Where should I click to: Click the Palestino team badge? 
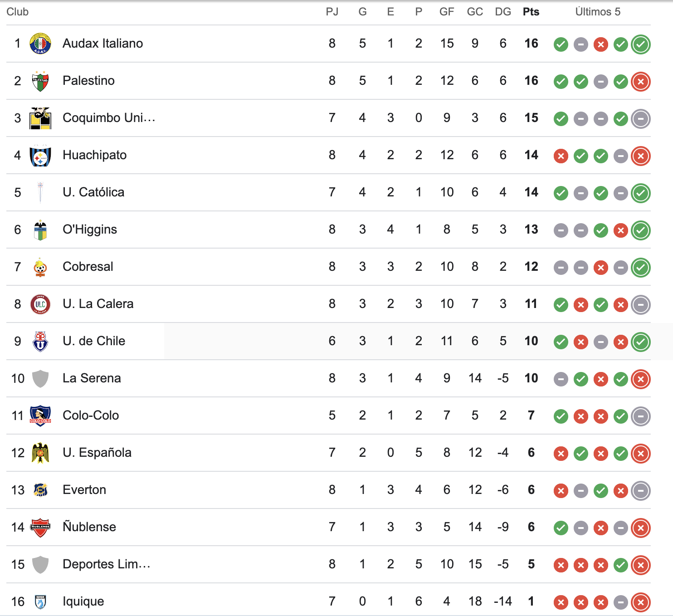click(x=40, y=81)
